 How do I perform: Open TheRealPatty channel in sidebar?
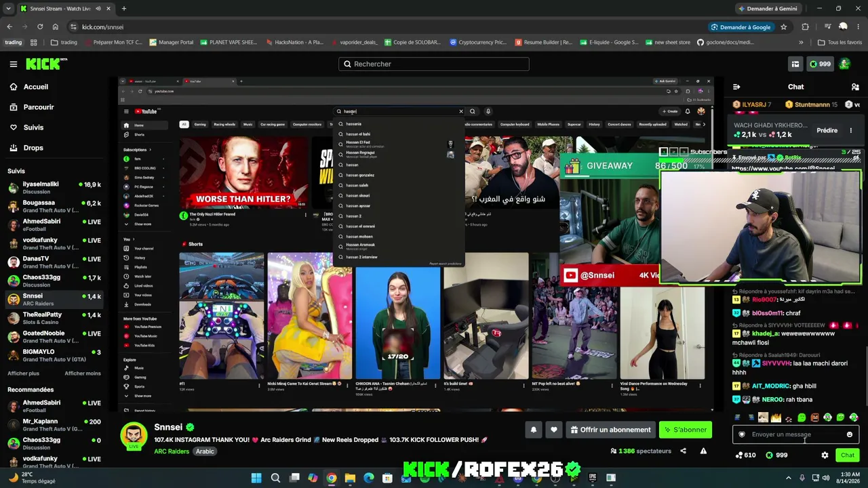click(54, 318)
